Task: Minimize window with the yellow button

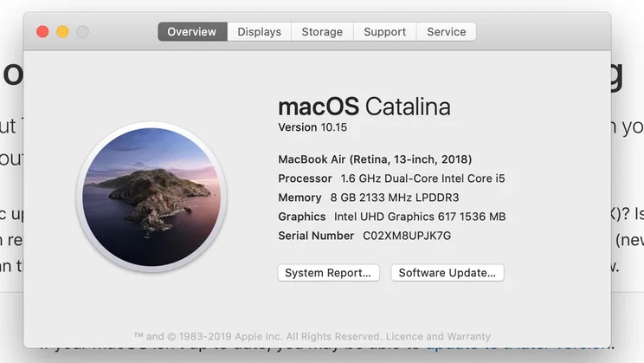Action: pos(63,32)
